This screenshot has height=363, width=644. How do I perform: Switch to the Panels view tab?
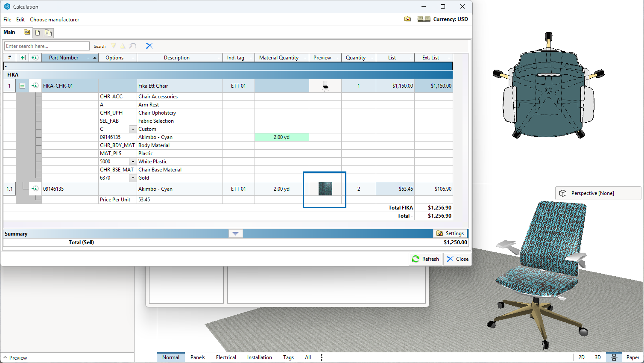[198, 357]
